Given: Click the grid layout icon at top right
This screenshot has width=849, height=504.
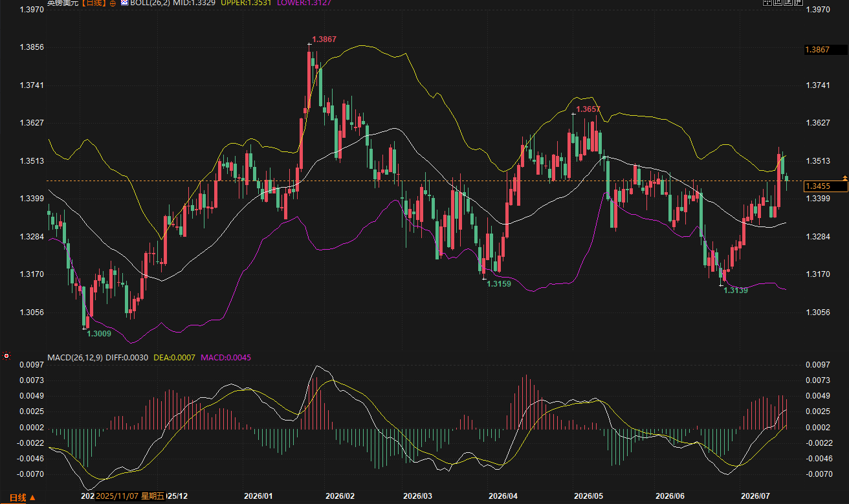Looking at the screenshot, I should (x=767, y=3).
